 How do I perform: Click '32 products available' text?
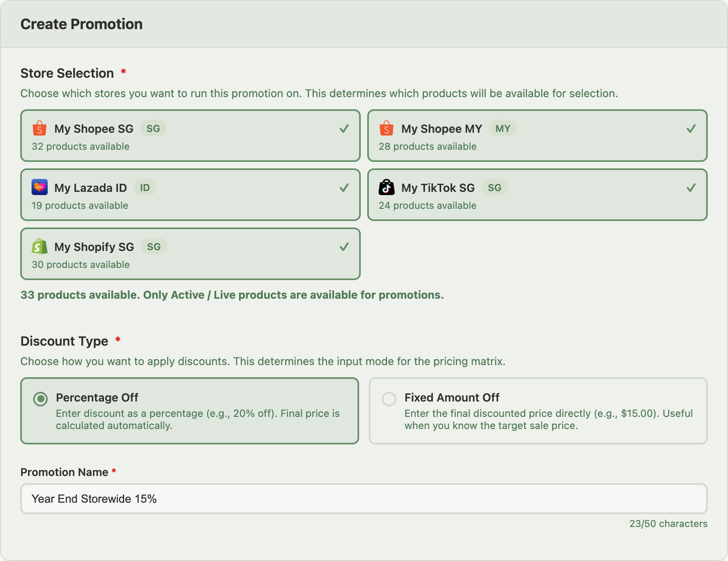tap(81, 147)
